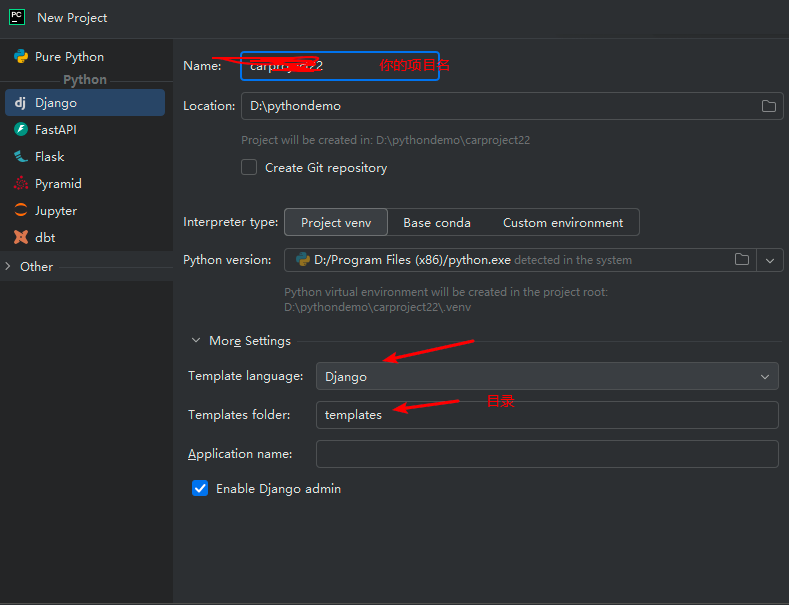Switch interpreter type to Base conda
This screenshot has height=605, width=789.
pyautogui.click(x=437, y=223)
